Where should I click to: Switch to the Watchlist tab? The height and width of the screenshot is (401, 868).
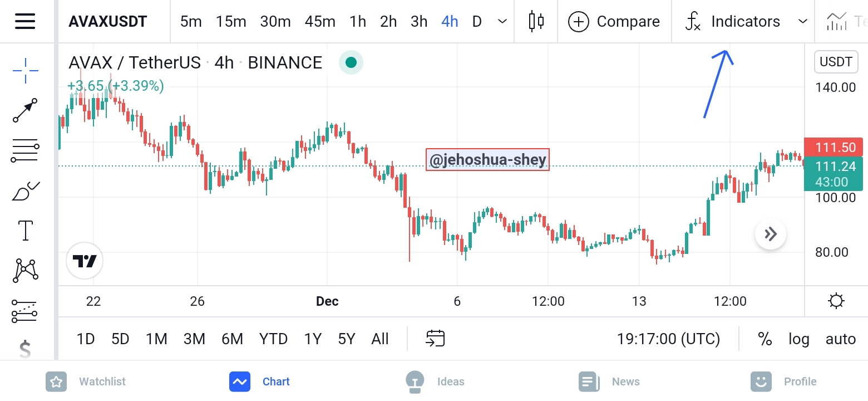tap(85, 382)
